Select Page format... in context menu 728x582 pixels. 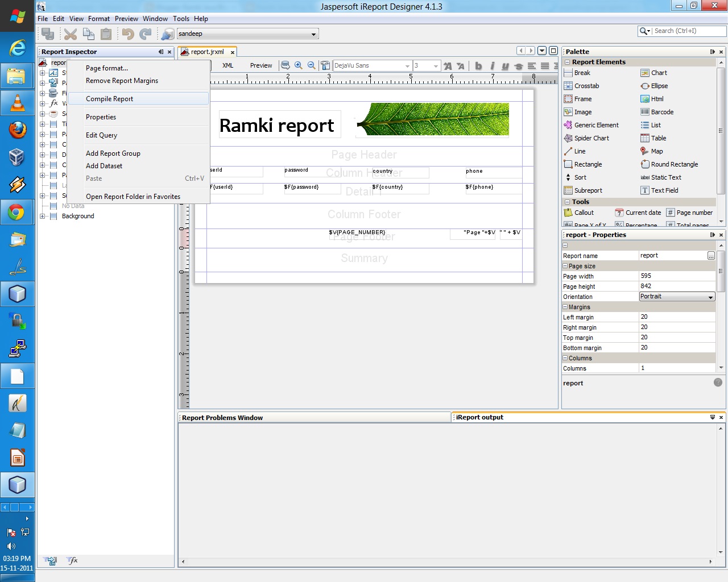coord(138,68)
